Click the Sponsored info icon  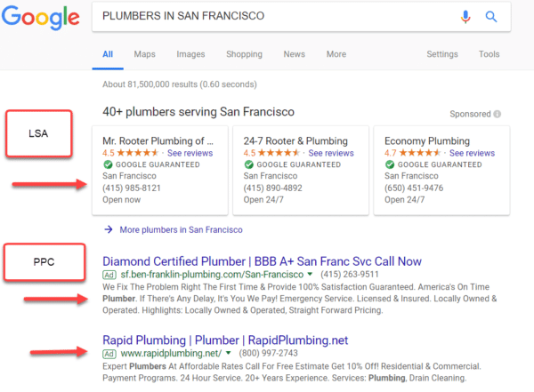(x=498, y=114)
